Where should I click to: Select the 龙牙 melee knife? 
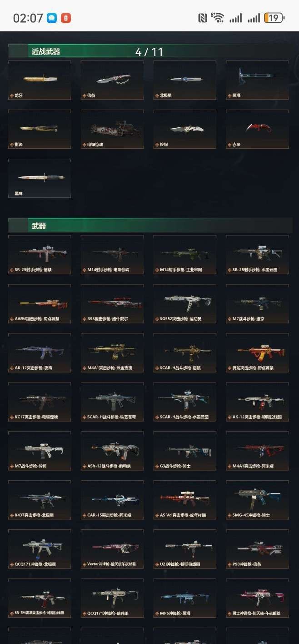[x=40, y=80]
